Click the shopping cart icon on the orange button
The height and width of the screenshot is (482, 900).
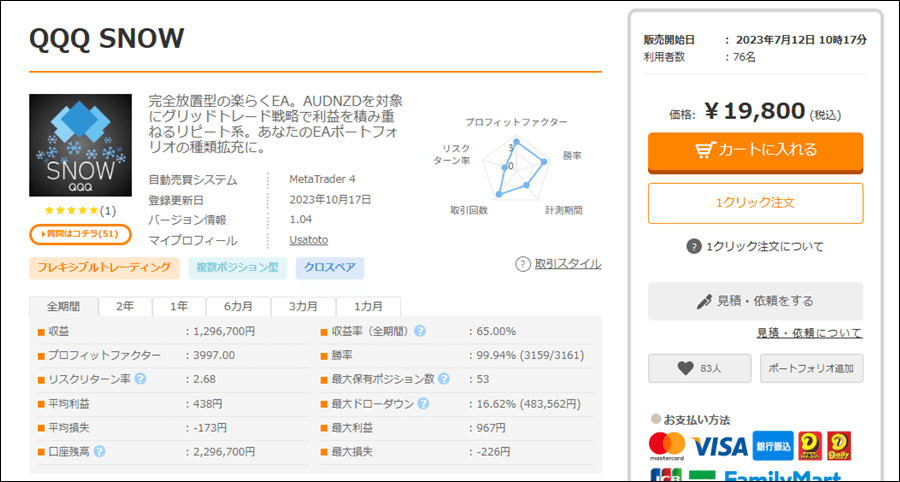pyautogui.click(x=703, y=150)
